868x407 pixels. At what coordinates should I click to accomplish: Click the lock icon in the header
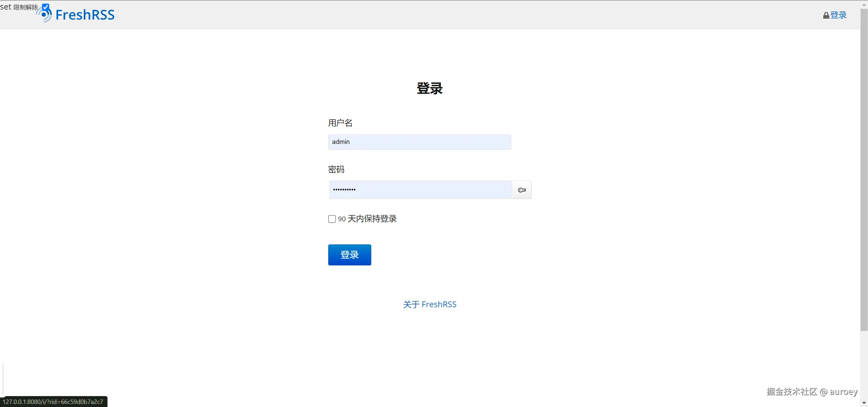pyautogui.click(x=826, y=15)
